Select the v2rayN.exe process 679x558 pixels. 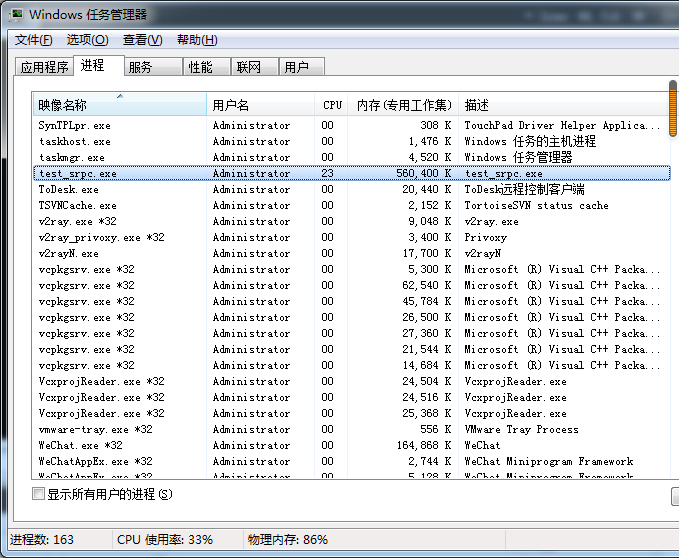tap(351, 254)
